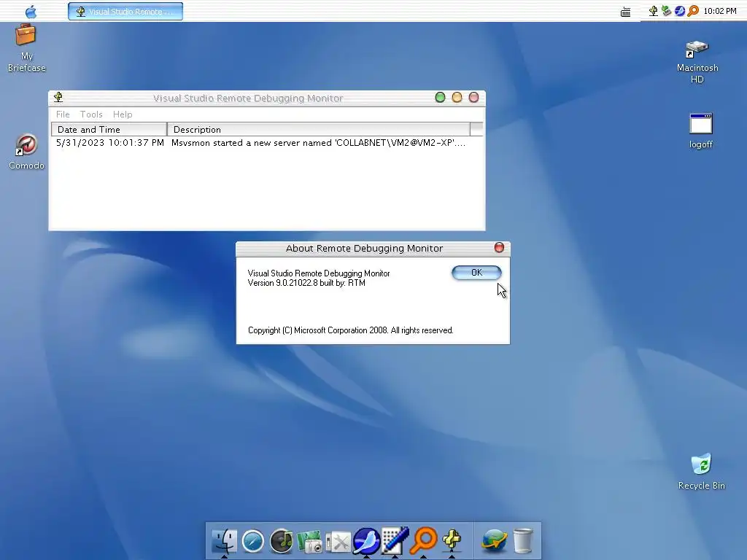Open the globe with arrow dock icon
The width and height of the screenshot is (747, 560).
(494, 542)
